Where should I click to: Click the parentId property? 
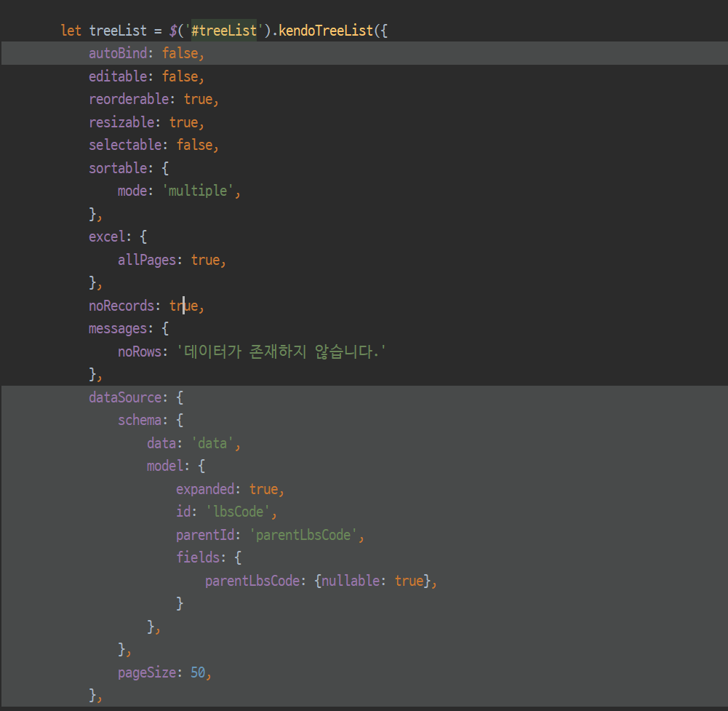(205, 536)
